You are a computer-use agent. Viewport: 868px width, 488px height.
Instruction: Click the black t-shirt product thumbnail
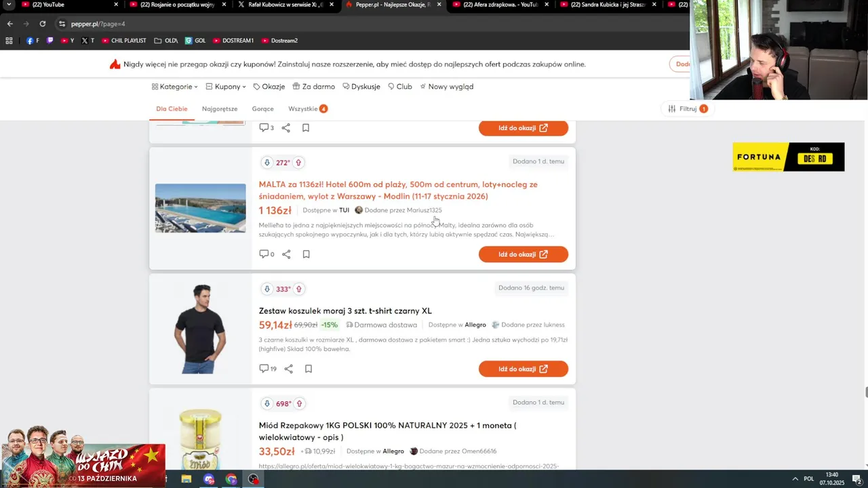tap(200, 329)
